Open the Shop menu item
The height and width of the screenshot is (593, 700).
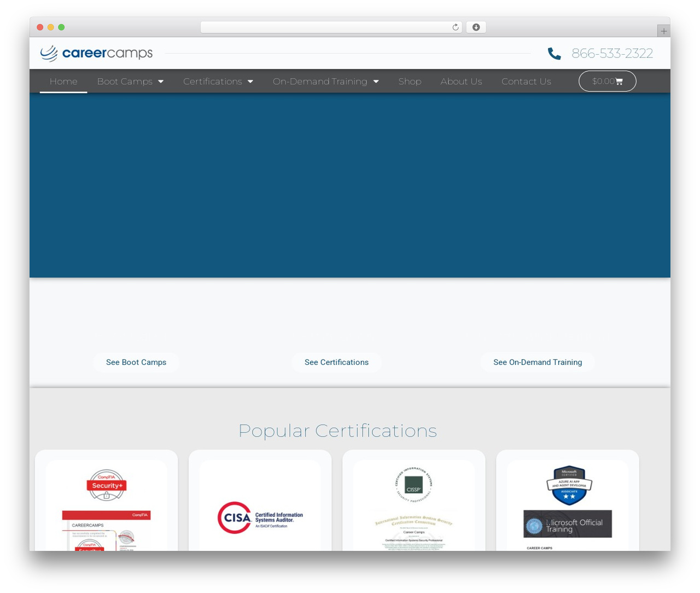click(410, 82)
